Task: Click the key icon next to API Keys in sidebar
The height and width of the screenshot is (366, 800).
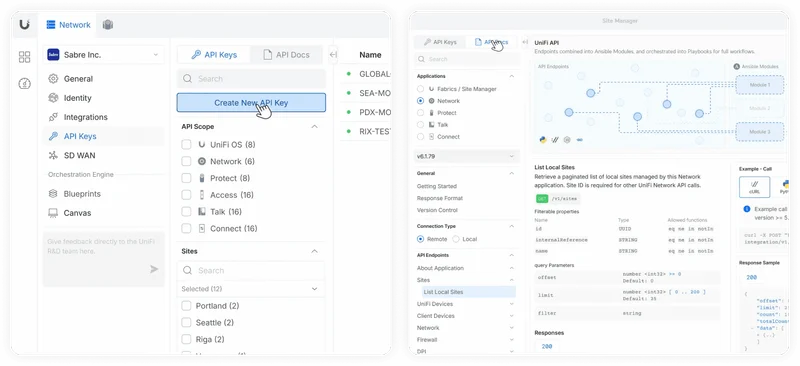Action: [x=53, y=136]
